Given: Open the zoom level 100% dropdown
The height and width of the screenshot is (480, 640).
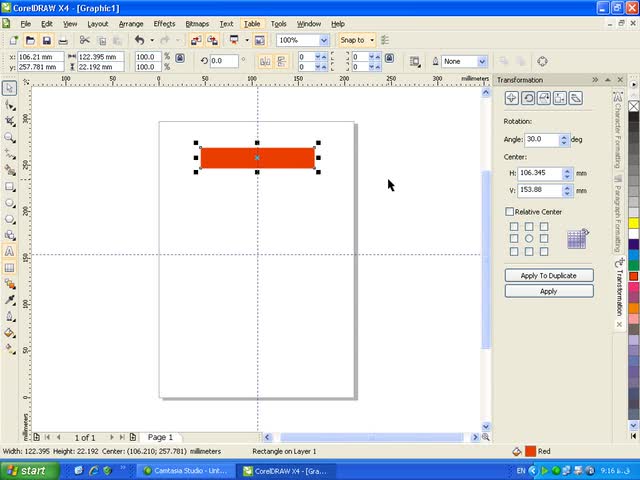Looking at the screenshot, I should coord(324,40).
